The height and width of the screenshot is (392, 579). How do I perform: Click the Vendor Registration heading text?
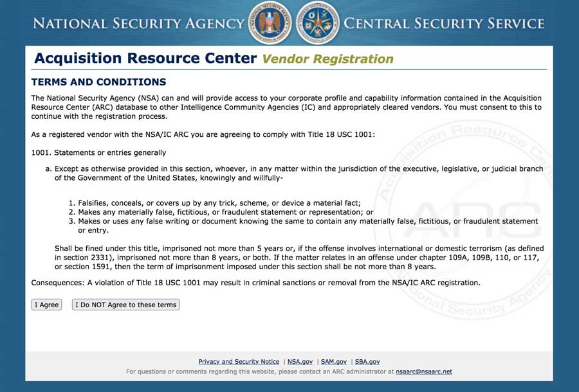point(327,59)
